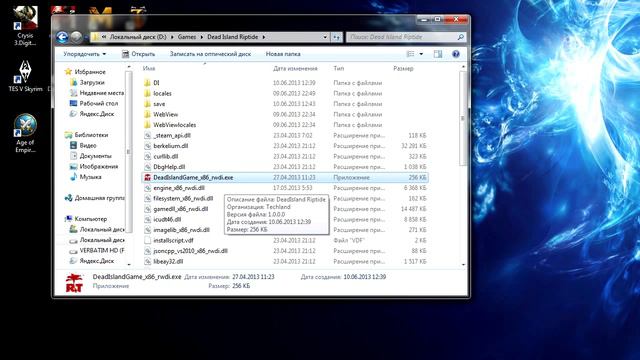
Task: Select imagelib_x86_rwdi.dll file name
Action: coord(181,230)
